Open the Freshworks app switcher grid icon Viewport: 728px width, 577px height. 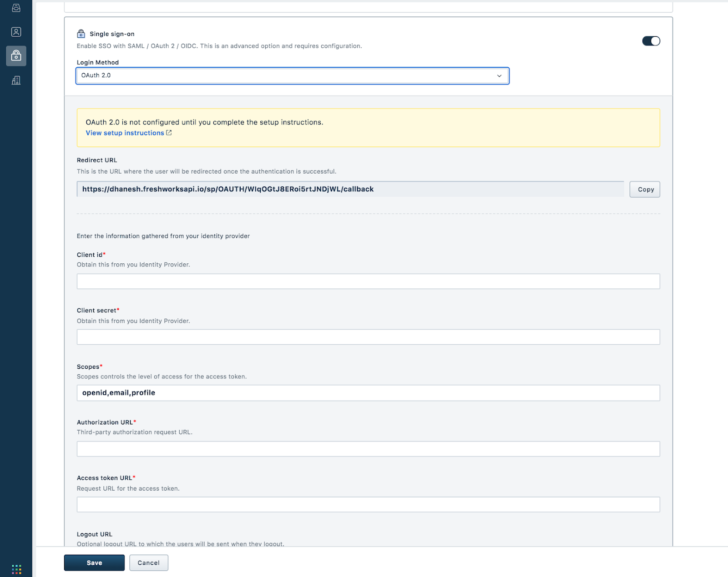click(x=16, y=568)
